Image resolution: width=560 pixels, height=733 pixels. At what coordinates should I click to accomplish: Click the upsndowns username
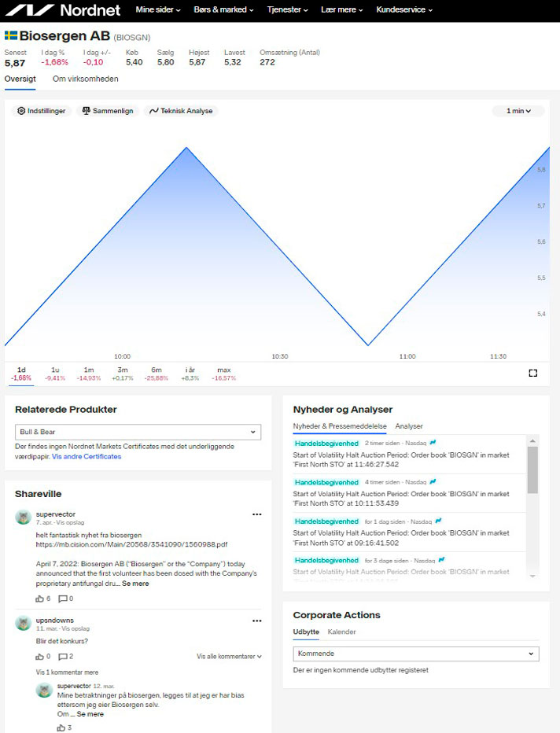pyautogui.click(x=55, y=621)
